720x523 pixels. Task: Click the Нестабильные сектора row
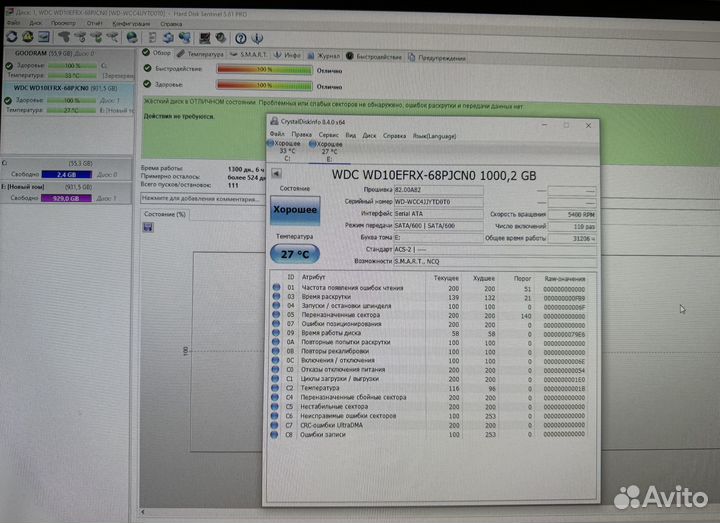[x=430, y=407]
